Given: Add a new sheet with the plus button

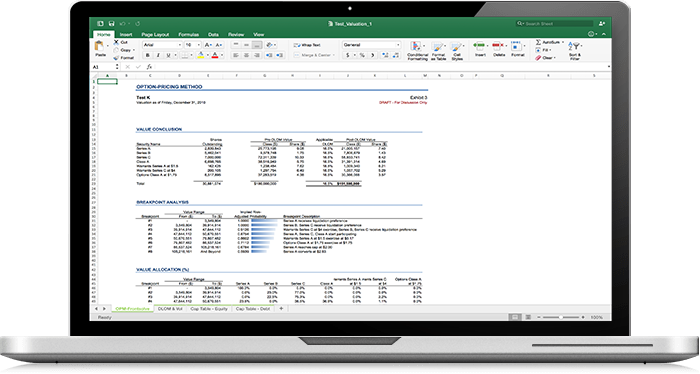Looking at the screenshot, I should coord(281,308).
